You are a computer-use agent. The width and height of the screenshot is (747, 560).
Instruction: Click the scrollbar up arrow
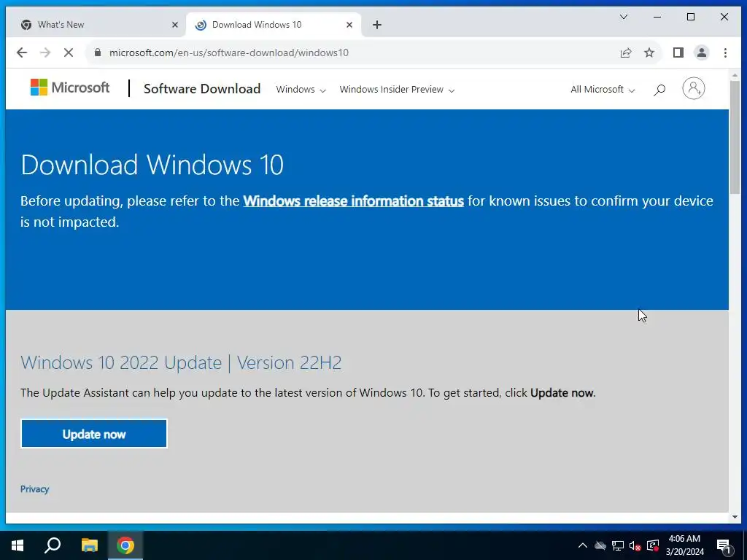(734, 75)
